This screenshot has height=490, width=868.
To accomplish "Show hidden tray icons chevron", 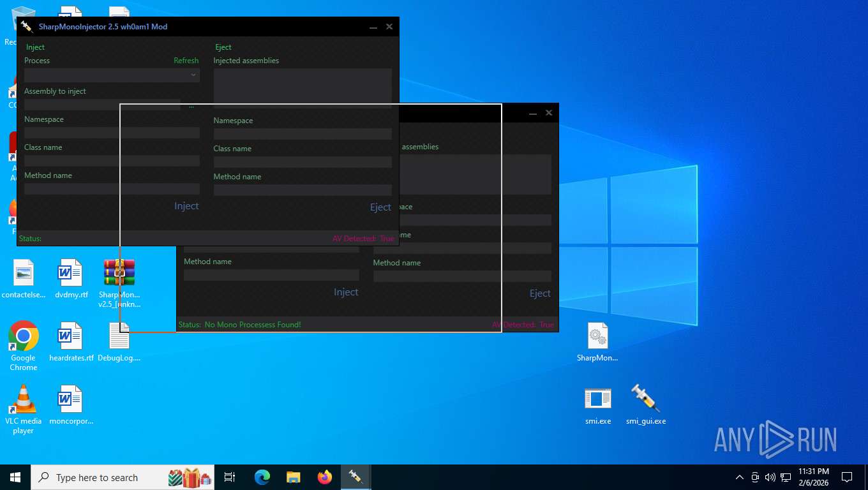I will pos(740,477).
